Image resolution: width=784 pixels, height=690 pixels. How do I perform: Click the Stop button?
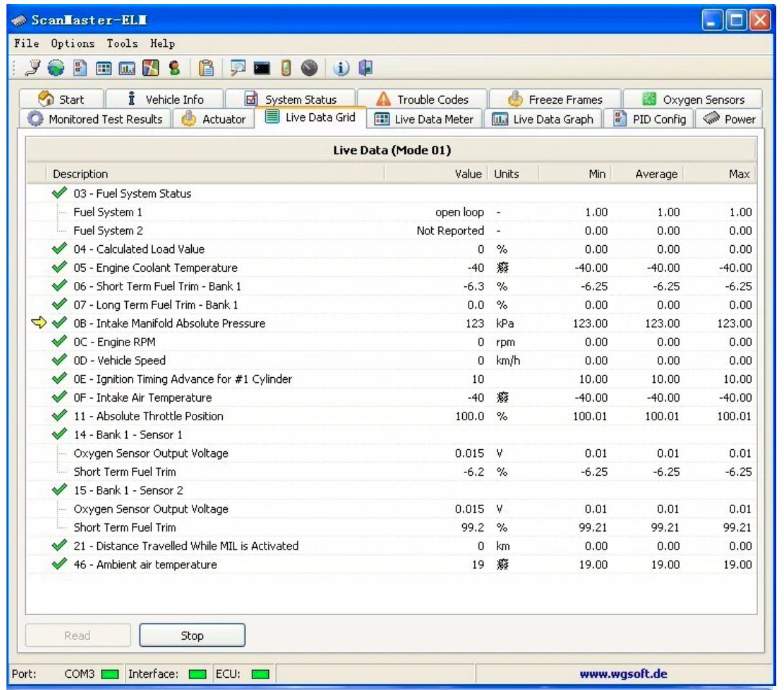click(192, 635)
